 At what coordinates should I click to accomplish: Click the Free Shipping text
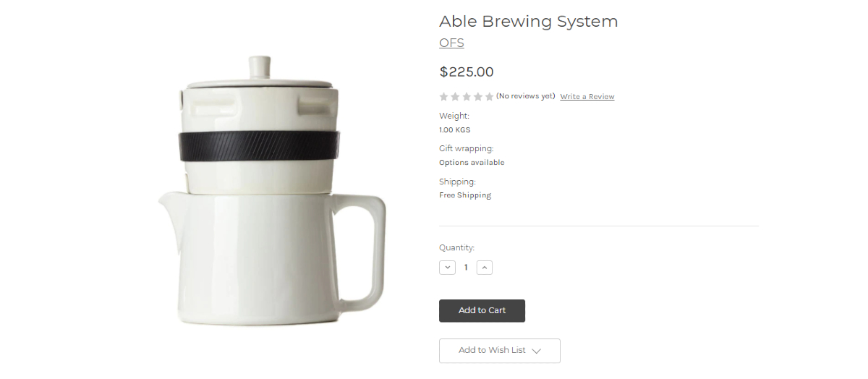[x=465, y=195]
